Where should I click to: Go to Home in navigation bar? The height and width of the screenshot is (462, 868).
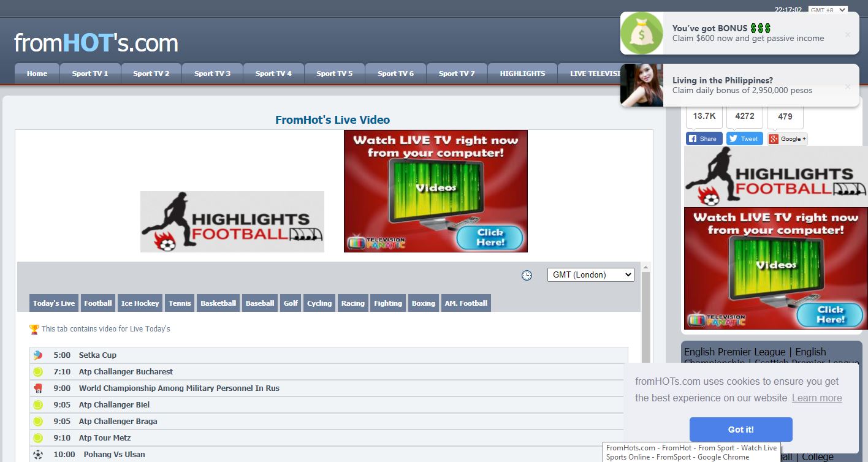37,74
